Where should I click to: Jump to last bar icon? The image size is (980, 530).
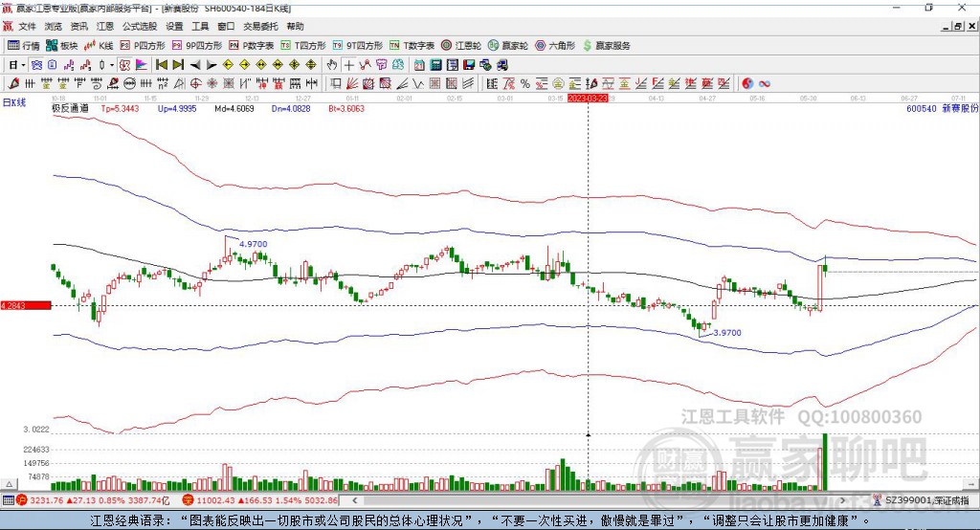pyautogui.click(x=178, y=65)
